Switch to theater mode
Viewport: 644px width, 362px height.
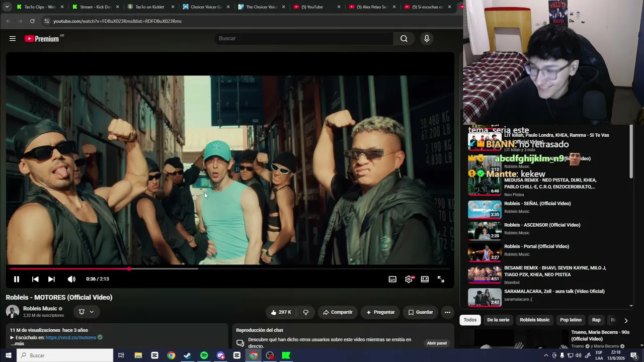point(425,279)
